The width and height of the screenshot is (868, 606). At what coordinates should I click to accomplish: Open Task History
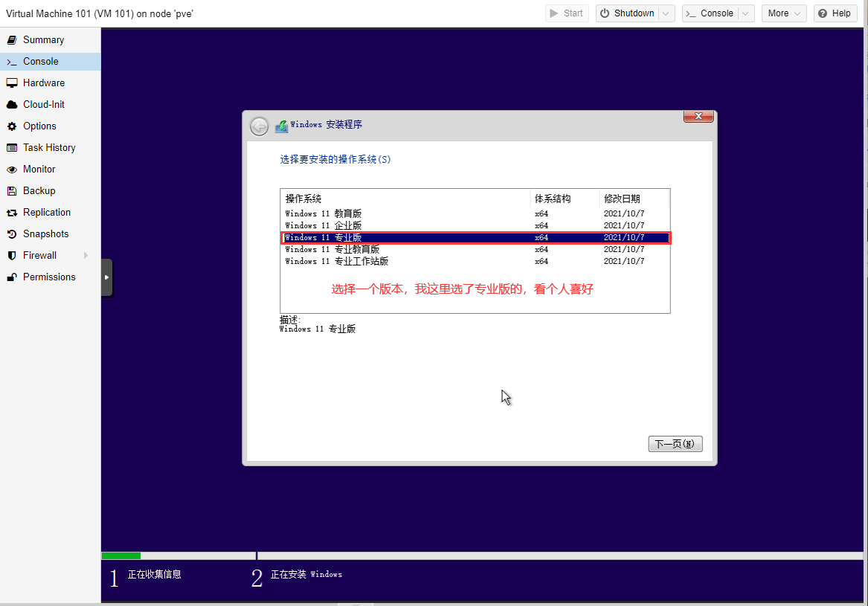click(50, 148)
